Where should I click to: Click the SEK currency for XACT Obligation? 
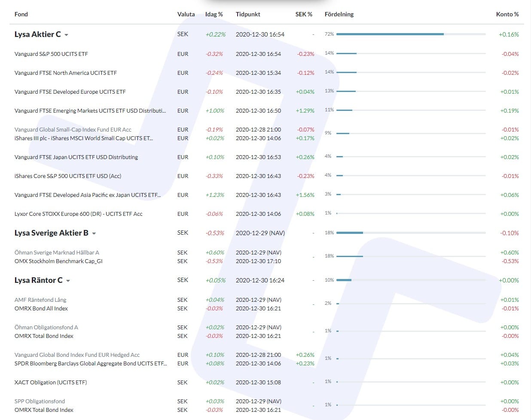pyautogui.click(x=183, y=382)
